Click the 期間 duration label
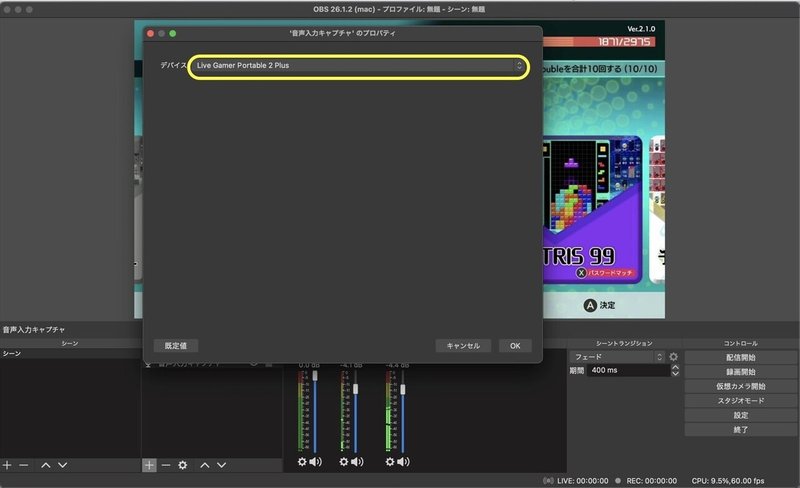Screen dimensions: 800x488 577,371
